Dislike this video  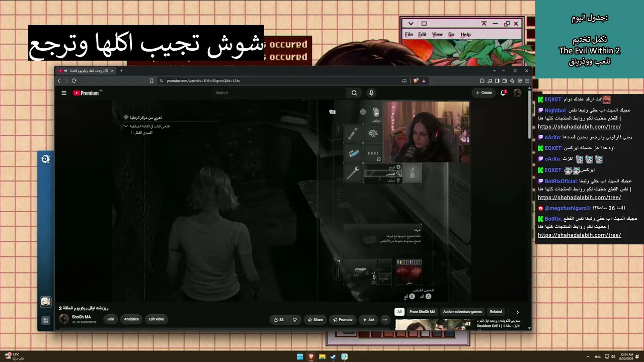click(x=295, y=319)
